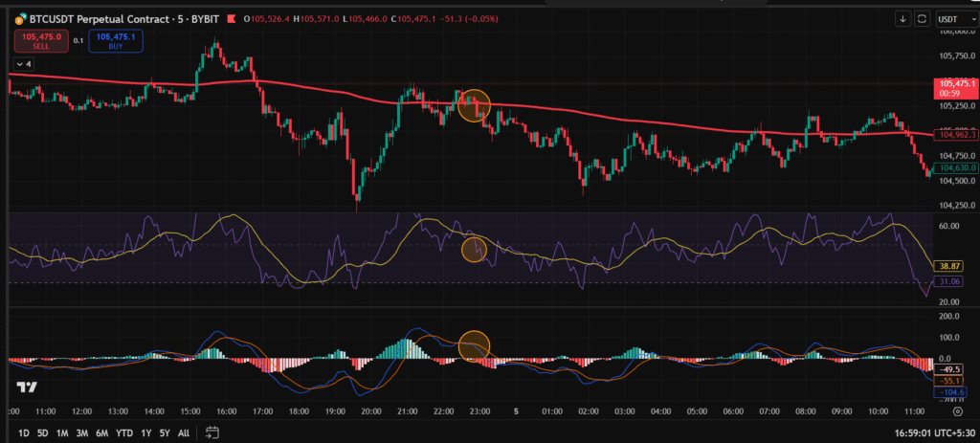Screen dimensions: 980x443
Task: Click the RSI value label 31.06
Action: [948, 282]
